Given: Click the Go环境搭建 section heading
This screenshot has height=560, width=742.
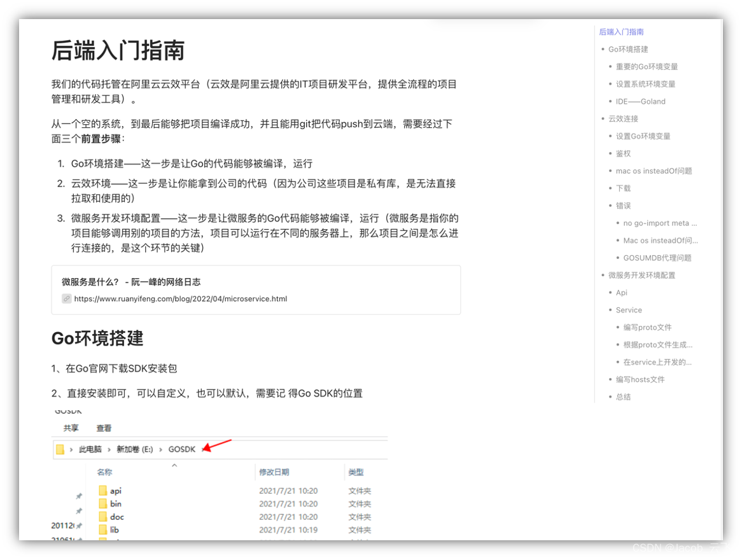Looking at the screenshot, I should tap(97, 338).
